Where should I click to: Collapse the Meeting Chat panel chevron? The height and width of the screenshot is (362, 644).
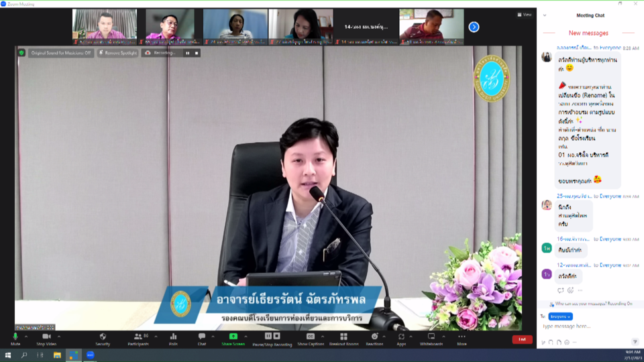pyautogui.click(x=545, y=15)
